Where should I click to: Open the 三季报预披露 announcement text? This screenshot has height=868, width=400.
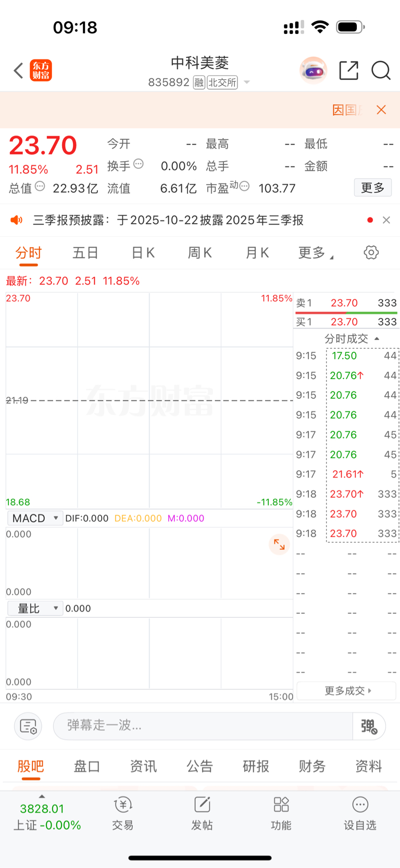168,220
